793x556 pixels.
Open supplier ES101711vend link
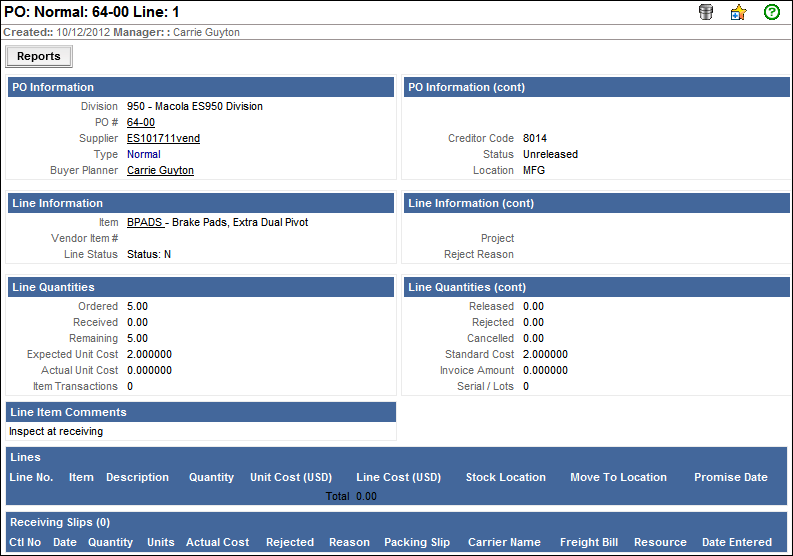click(x=163, y=138)
